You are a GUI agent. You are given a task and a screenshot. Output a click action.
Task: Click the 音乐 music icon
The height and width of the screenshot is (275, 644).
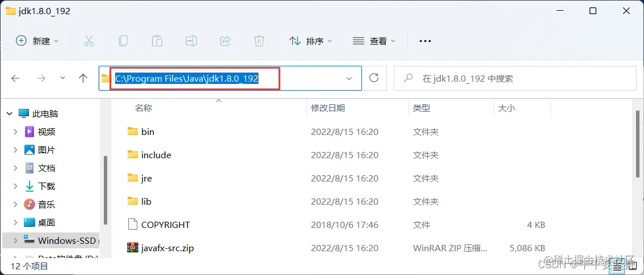[29, 204]
